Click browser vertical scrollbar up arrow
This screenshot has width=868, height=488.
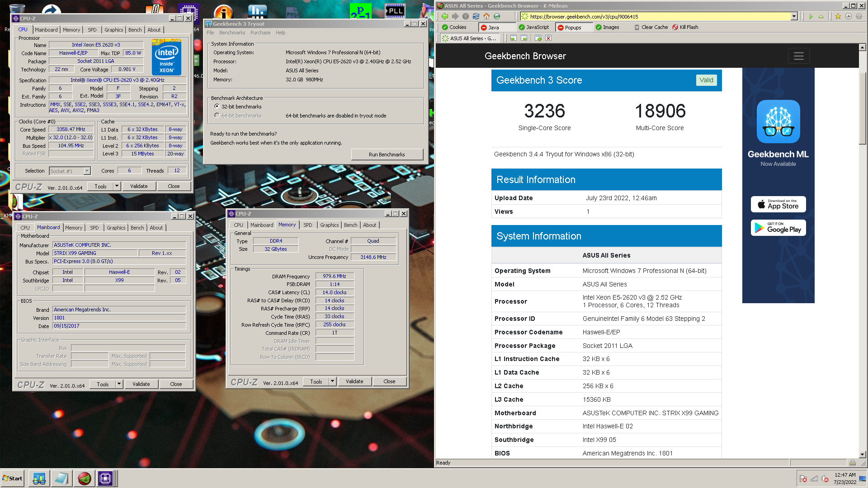coord(862,47)
